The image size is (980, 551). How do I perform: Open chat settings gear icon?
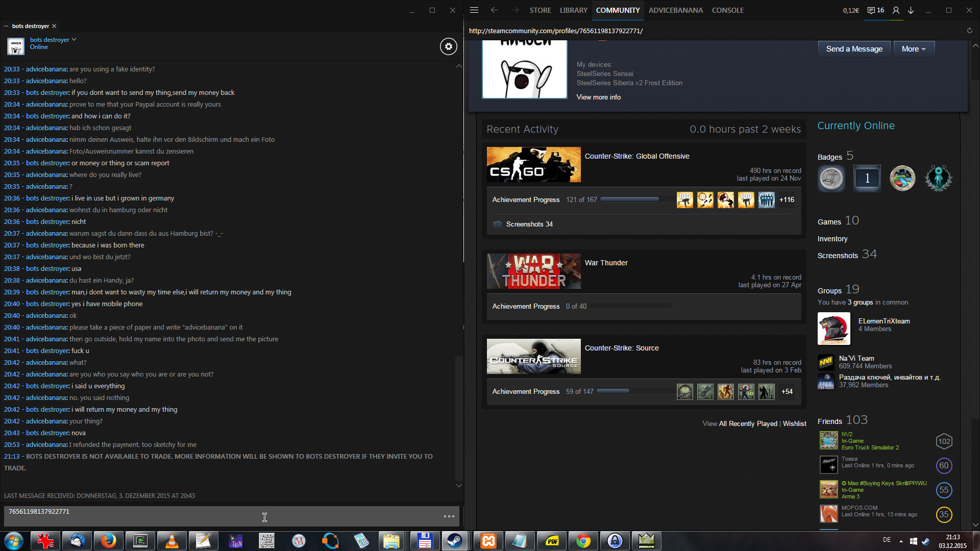tap(448, 46)
